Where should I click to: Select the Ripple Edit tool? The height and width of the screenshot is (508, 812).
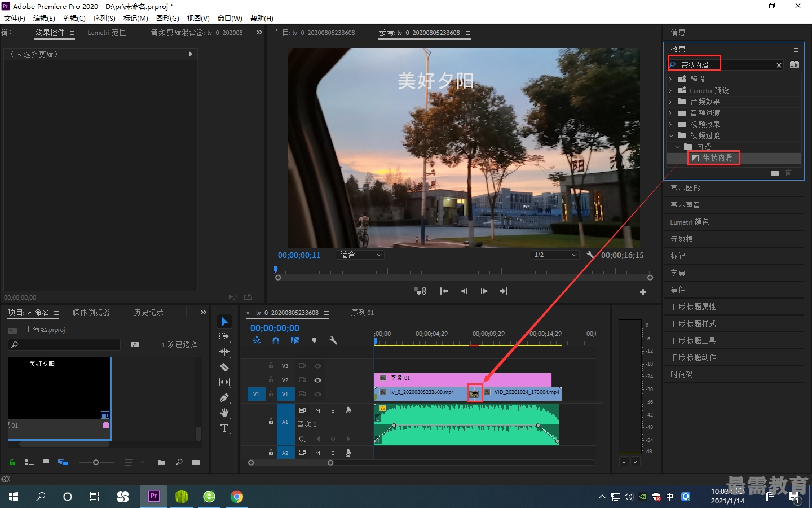point(224,352)
